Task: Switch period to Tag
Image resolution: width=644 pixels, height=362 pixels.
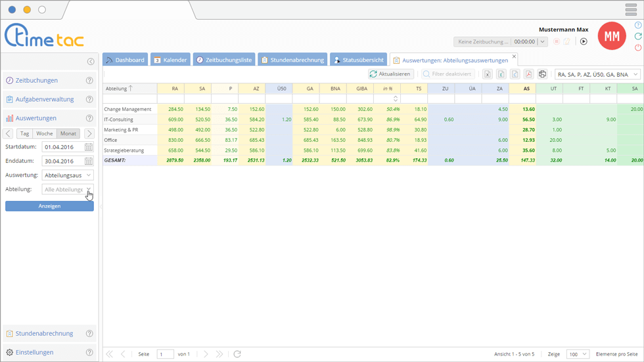Action: click(x=25, y=133)
